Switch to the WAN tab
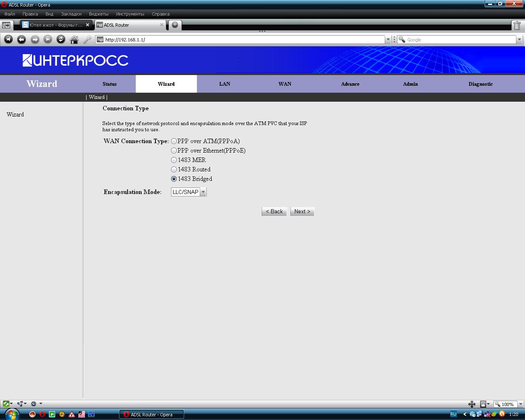The width and height of the screenshot is (525, 420). coord(285,84)
